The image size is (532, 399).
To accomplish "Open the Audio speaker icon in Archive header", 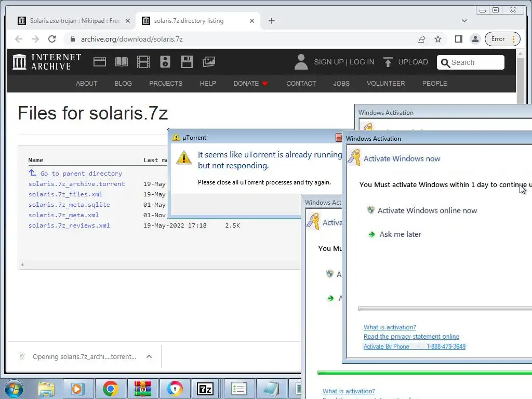I will tap(165, 62).
